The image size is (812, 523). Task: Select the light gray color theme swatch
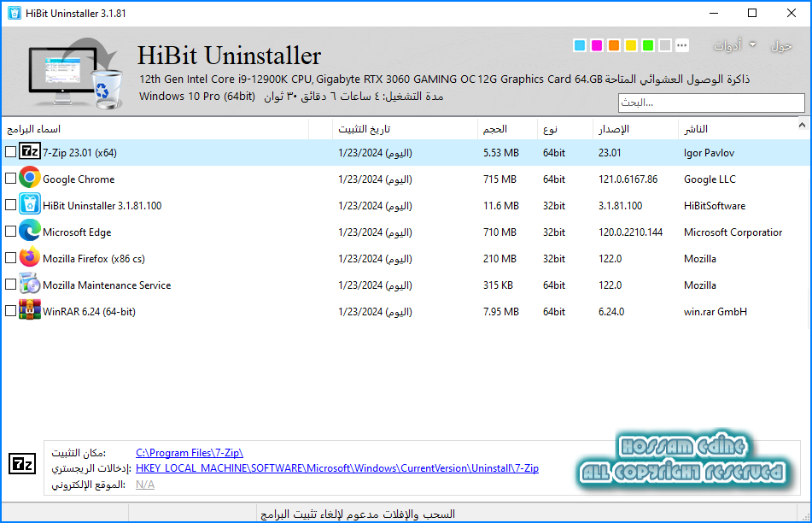tap(665, 45)
